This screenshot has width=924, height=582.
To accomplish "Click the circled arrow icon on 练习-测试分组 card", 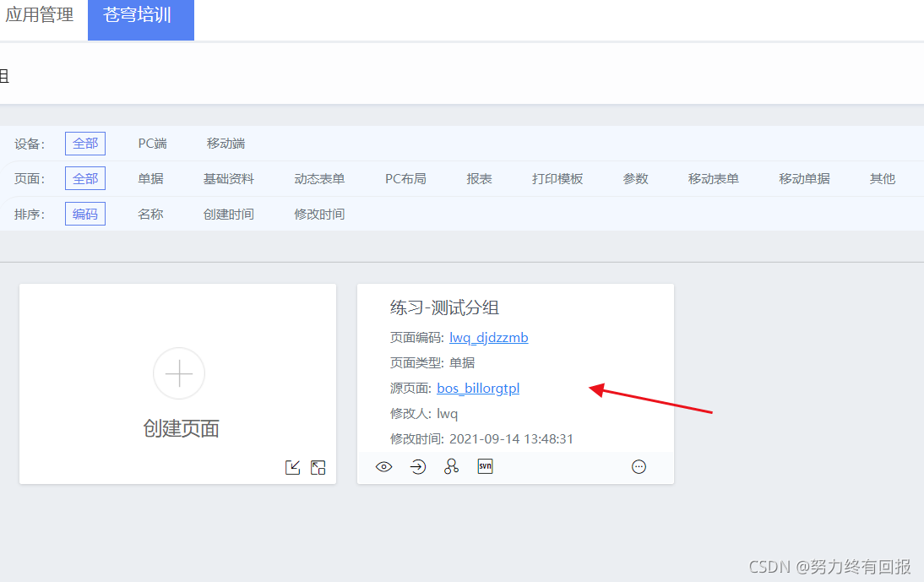I will (418, 467).
